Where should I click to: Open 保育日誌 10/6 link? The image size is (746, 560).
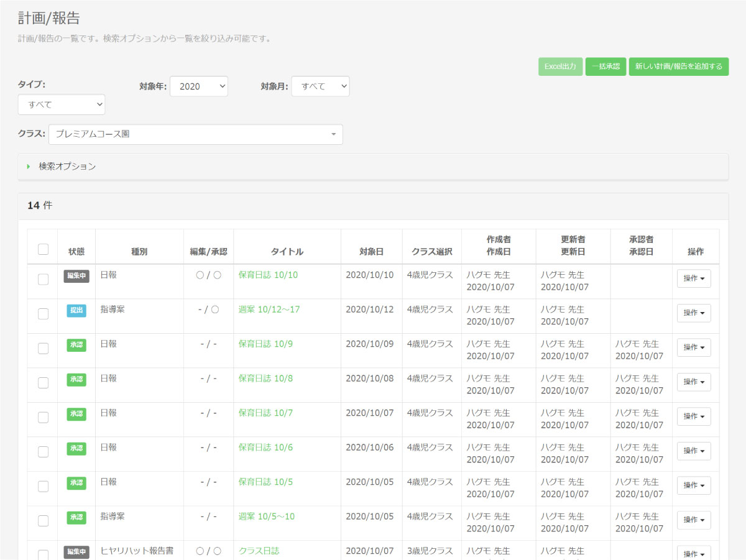point(265,448)
